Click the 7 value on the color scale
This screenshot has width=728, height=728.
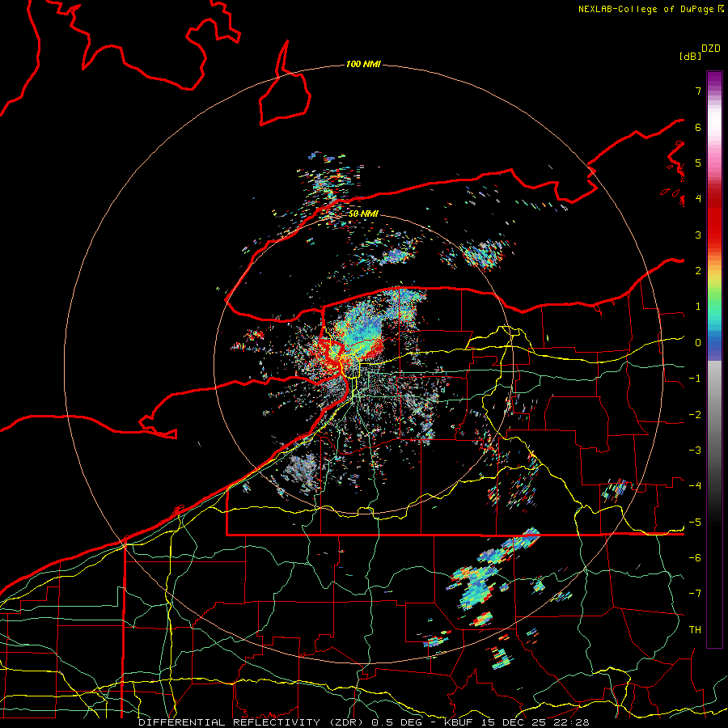(698, 91)
